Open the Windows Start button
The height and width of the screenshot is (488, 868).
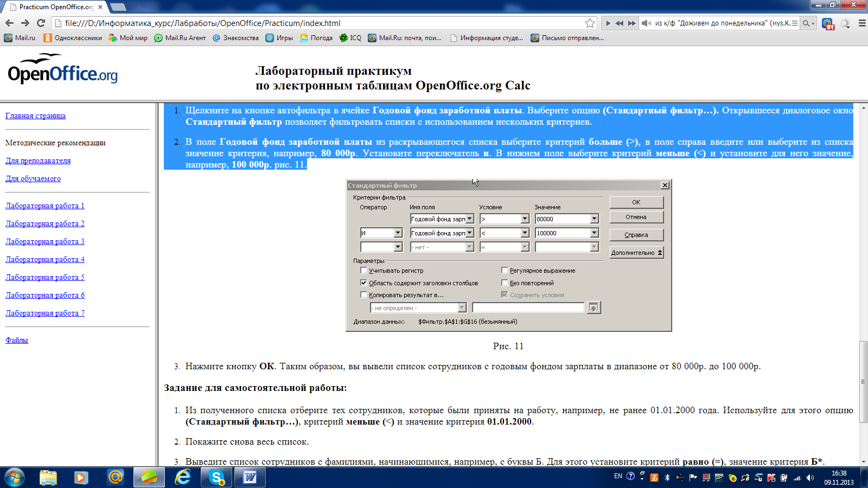(x=15, y=478)
